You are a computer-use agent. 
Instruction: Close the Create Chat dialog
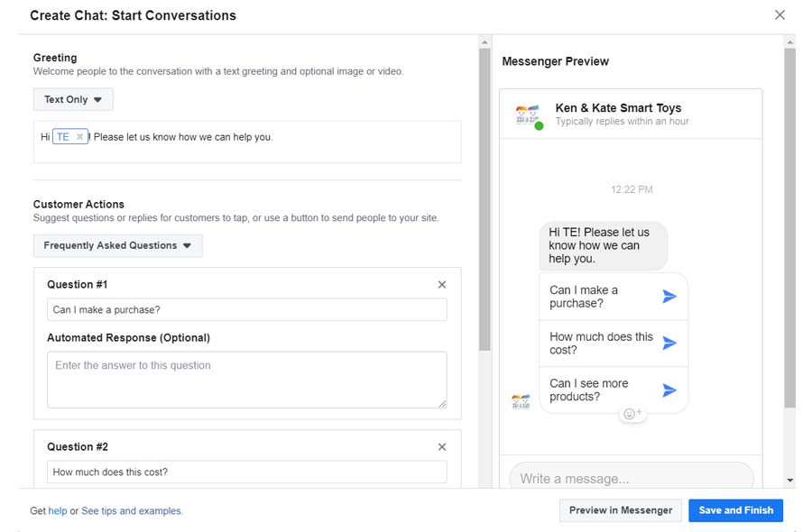pyautogui.click(x=780, y=15)
